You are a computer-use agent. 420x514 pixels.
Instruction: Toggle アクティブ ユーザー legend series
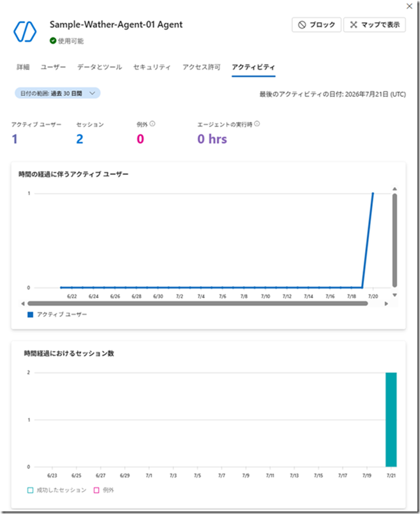click(57, 314)
